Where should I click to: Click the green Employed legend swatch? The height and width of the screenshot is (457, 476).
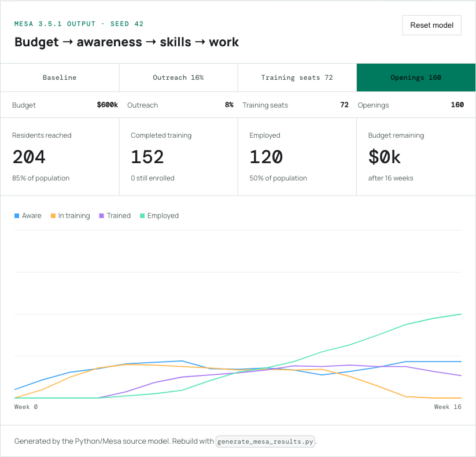[142, 216]
